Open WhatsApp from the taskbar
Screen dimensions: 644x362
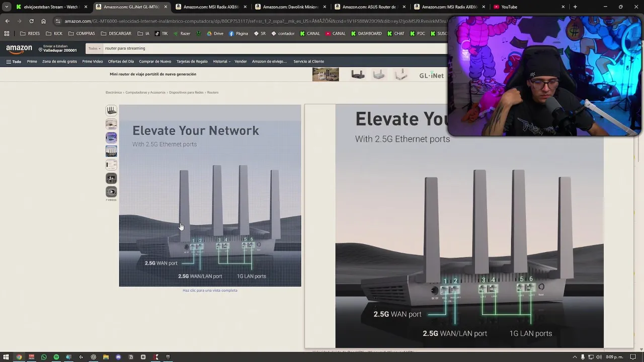[44, 357]
